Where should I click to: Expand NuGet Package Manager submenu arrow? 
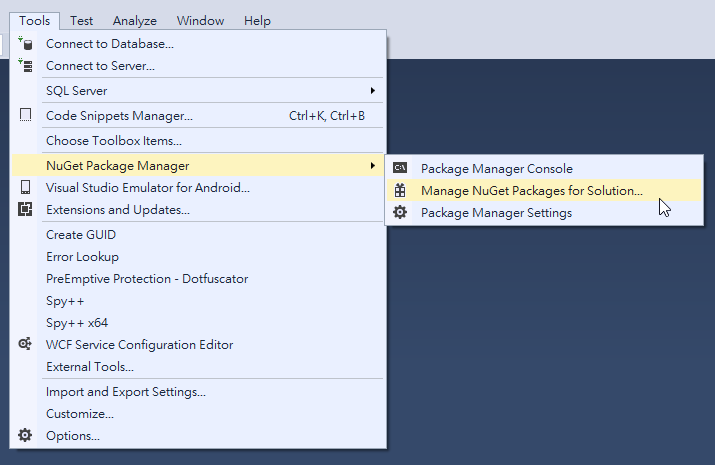373,166
